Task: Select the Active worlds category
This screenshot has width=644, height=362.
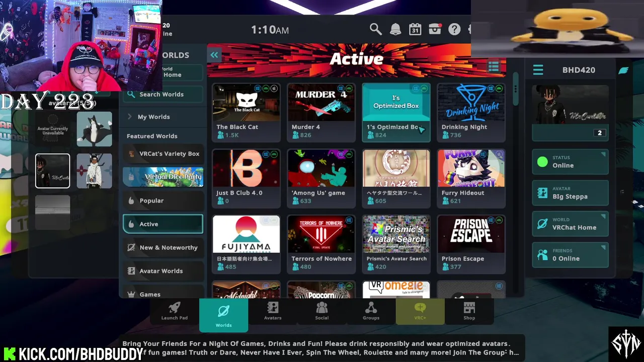Action: pyautogui.click(x=163, y=224)
